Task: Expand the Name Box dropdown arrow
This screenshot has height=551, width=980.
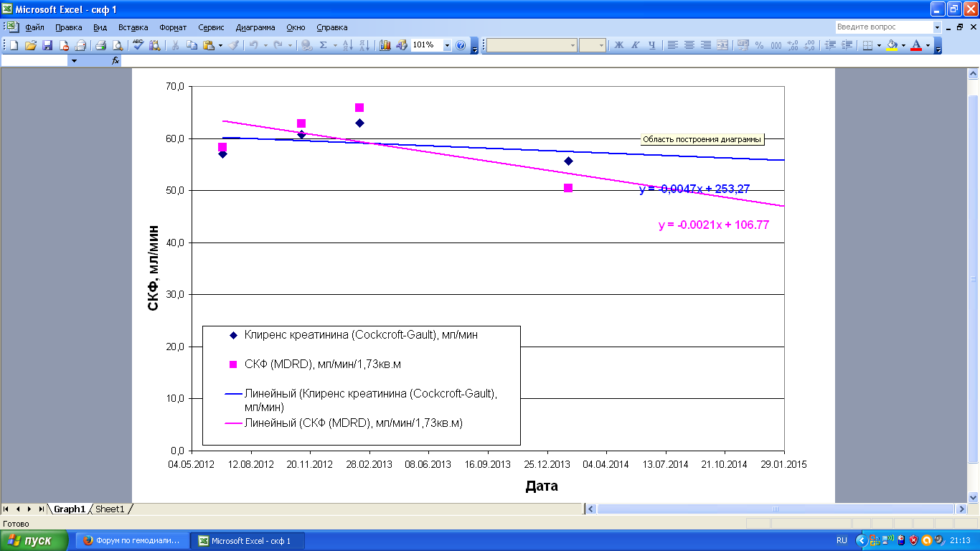Action: [x=74, y=61]
